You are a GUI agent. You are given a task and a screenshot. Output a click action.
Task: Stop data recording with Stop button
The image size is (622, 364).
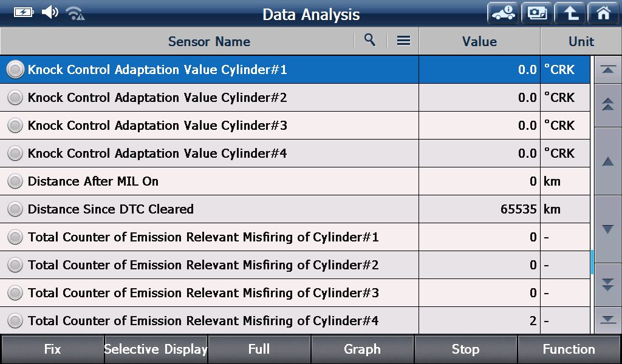[x=466, y=349]
